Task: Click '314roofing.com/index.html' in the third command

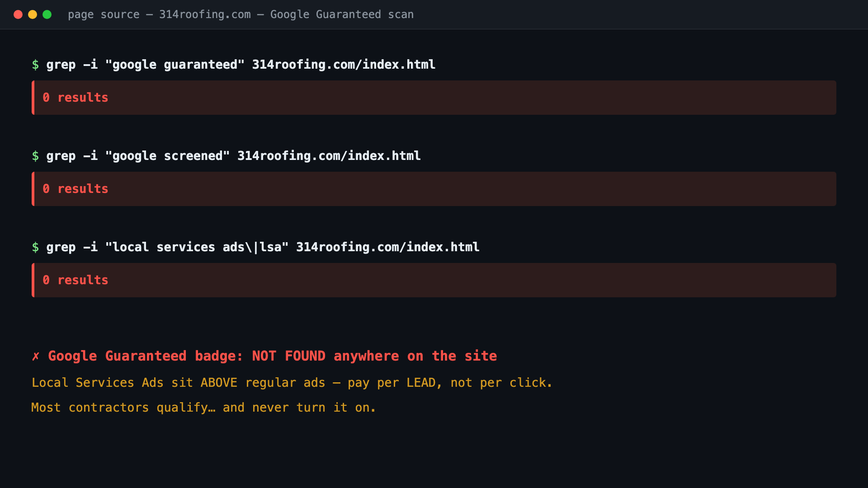Action: pyautogui.click(x=388, y=247)
